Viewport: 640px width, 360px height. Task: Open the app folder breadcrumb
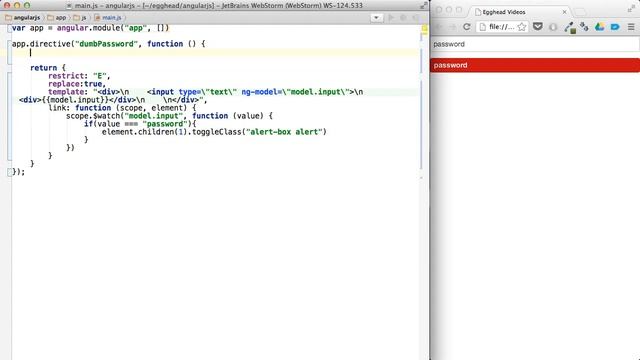57,18
